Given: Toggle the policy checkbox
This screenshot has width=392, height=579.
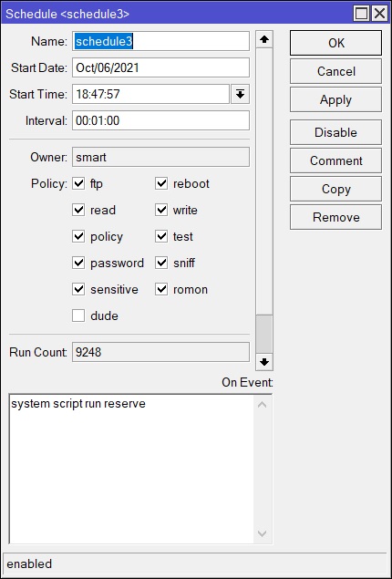Looking at the screenshot, I should click(x=78, y=236).
